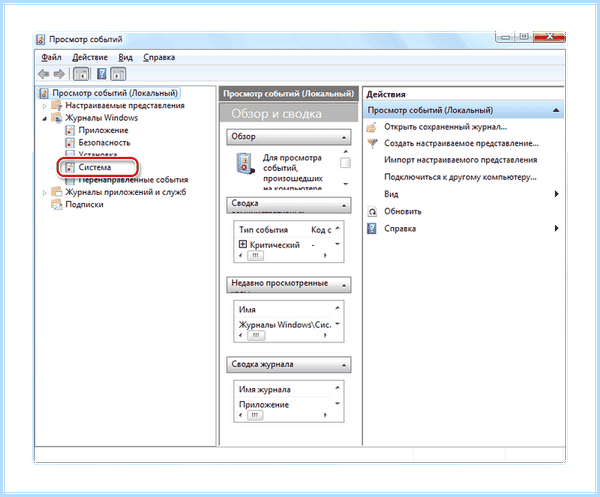Expand Журналы приложений и служб node

pos(44,192)
